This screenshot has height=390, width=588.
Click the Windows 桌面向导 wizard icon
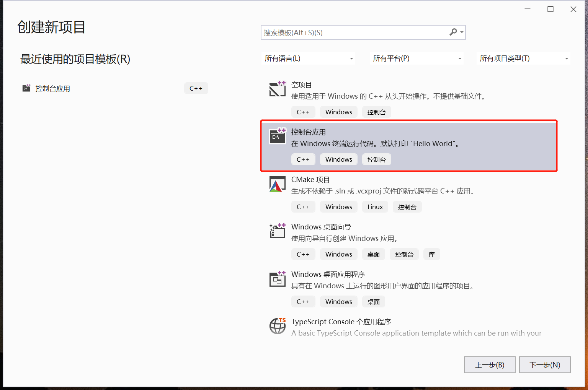(x=278, y=231)
